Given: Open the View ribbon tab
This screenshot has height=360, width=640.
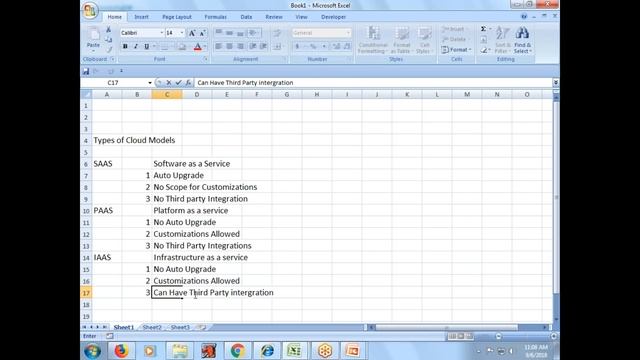Looking at the screenshot, I should [x=301, y=17].
